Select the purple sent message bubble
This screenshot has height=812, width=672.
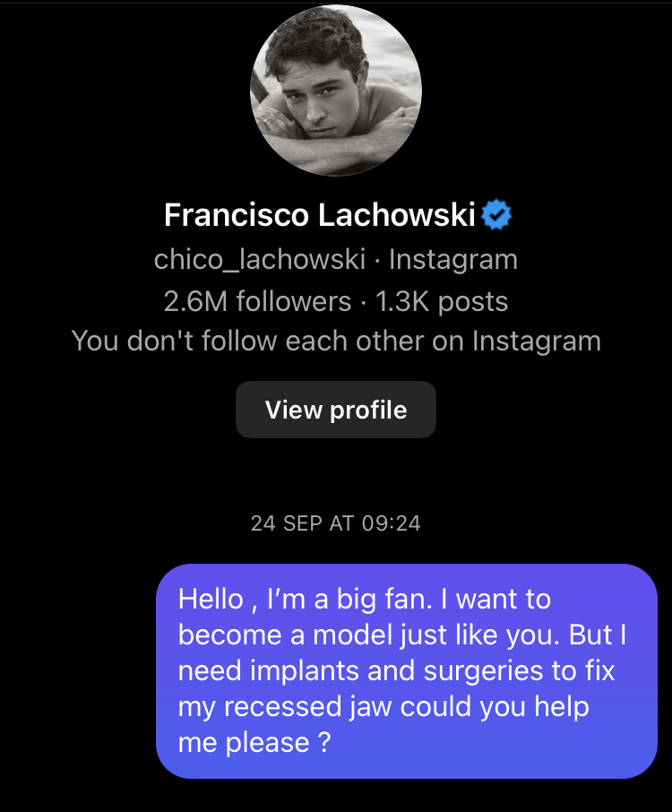tap(407, 670)
